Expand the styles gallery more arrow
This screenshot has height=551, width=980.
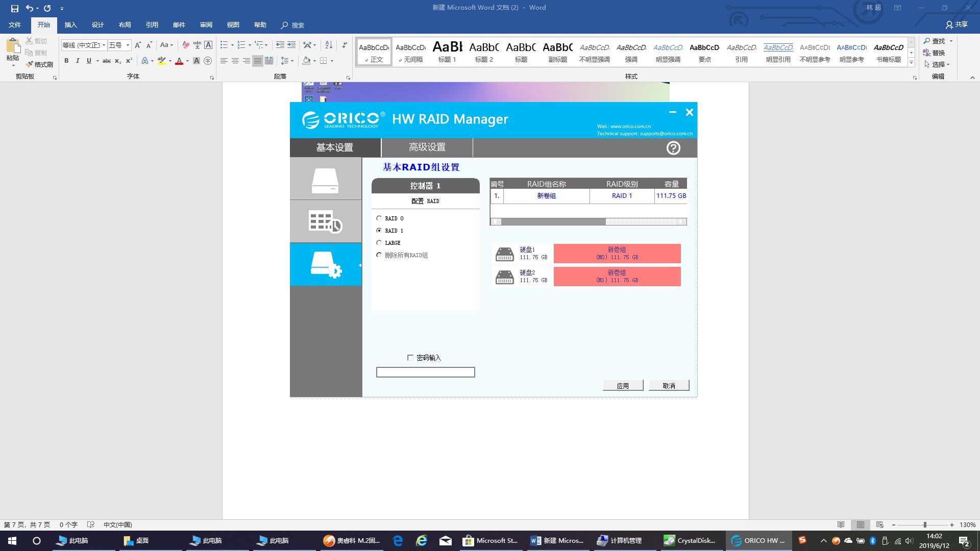pos(911,62)
